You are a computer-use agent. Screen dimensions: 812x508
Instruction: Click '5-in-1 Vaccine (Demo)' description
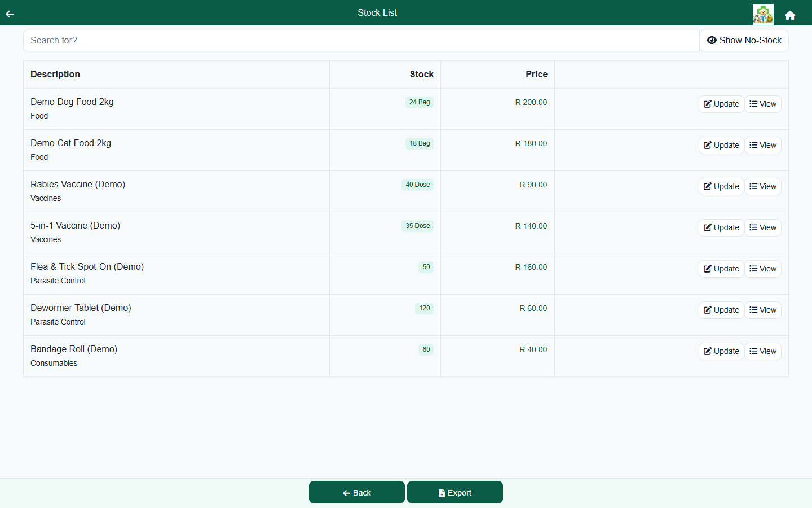pyautogui.click(x=76, y=226)
